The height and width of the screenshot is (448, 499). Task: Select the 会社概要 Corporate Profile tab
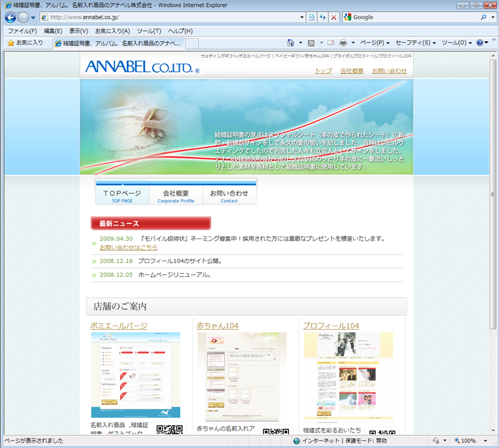[176, 195]
